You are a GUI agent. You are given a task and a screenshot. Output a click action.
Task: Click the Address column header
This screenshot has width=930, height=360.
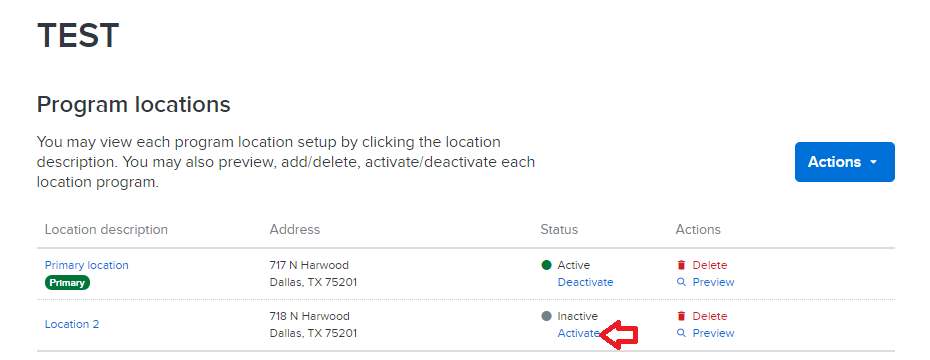point(295,230)
